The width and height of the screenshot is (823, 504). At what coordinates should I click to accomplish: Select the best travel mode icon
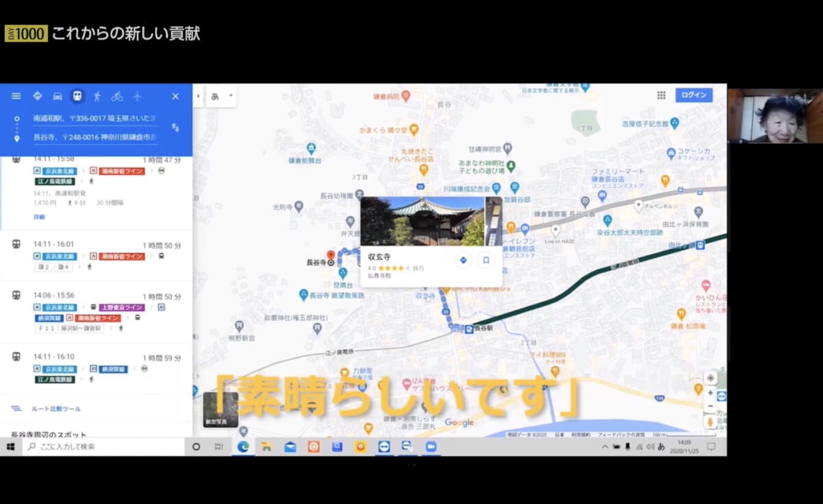37,96
